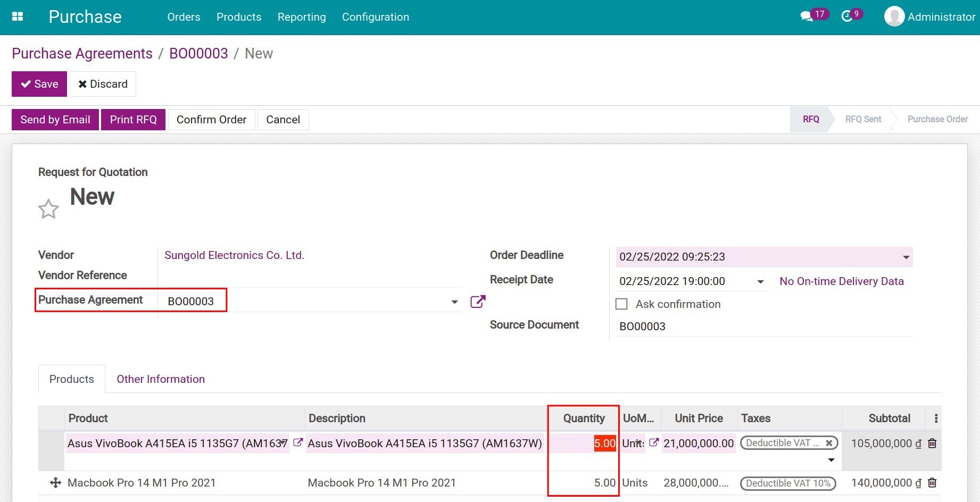Open the Purchase Agreement record via external link icon
The height and width of the screenshot is (502, 980).
tap(477, 301)
